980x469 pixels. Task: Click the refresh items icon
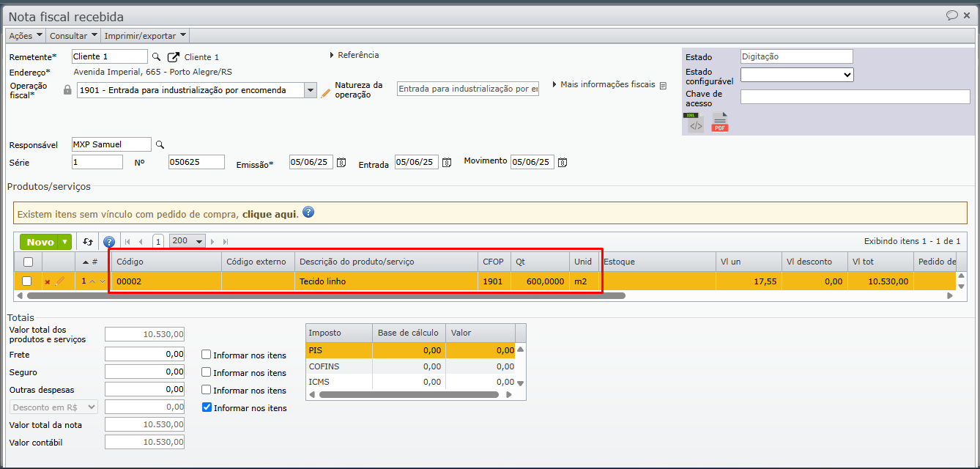coord(88,242)
